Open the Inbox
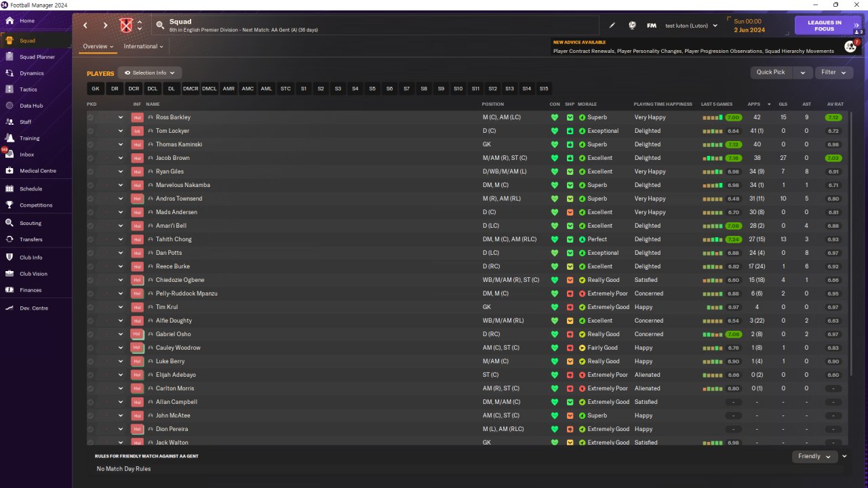The height and width of the screenshot is (488, 868). [x=26, y=155]
